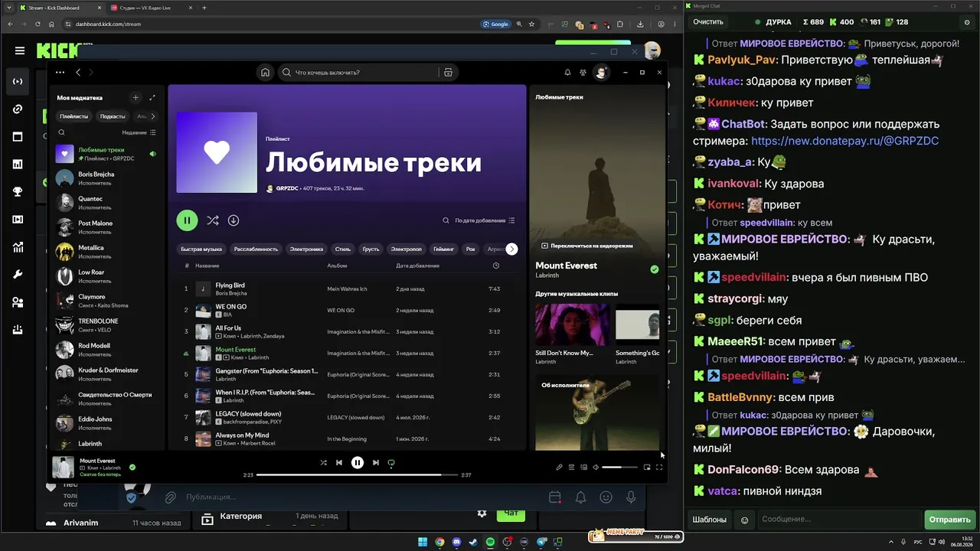Open the Still Don't Know My Name video thumbnail
The image size is (980, 551).
pyautogui.click(x=573, y=324)
